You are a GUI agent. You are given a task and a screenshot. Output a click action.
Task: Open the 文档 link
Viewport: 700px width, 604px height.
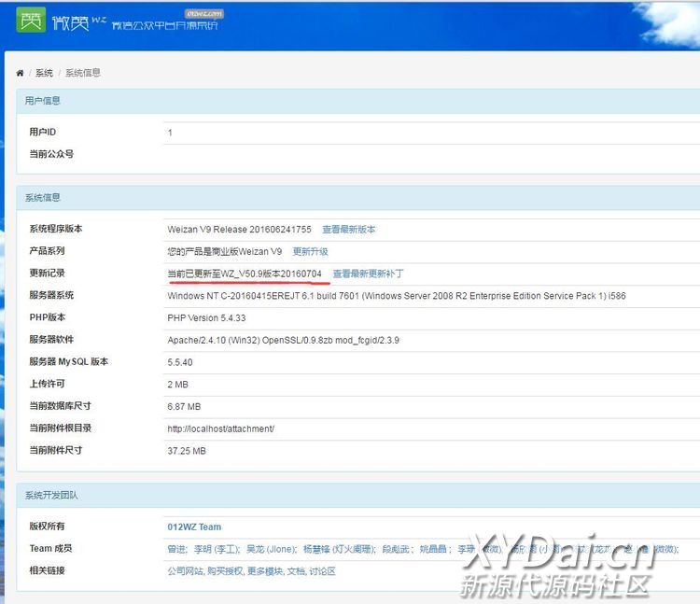pos(296,571)
